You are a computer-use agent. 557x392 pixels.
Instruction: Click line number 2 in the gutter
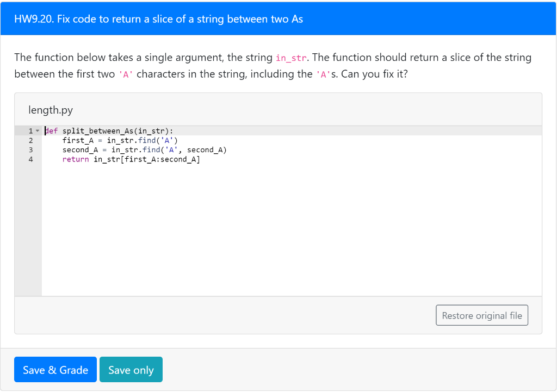(x=30, y=140)
